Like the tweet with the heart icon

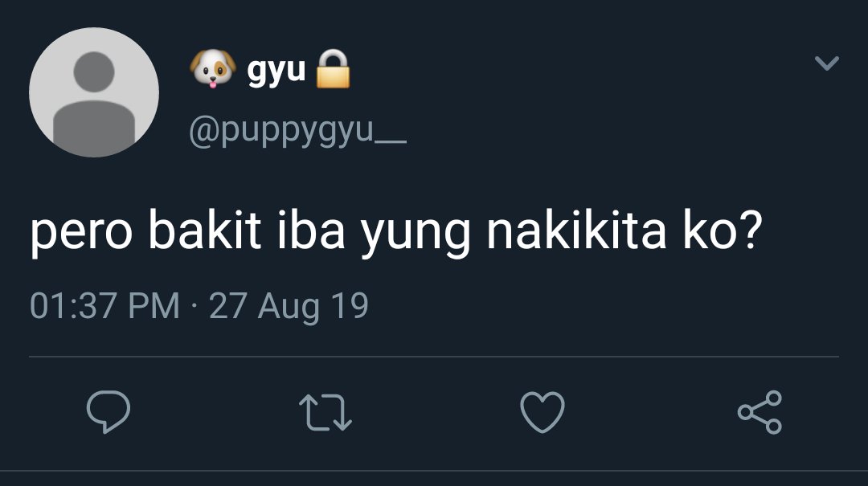point(542,412)
